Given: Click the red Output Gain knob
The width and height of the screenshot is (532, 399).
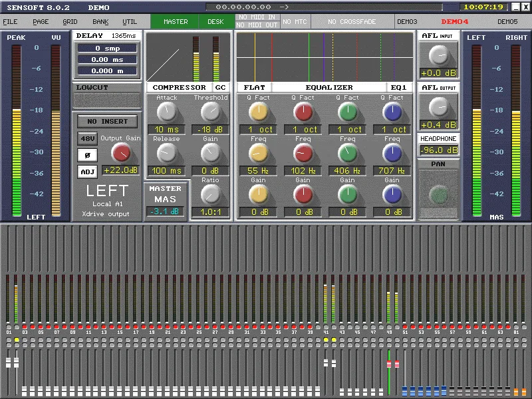Looking at the screenshot, I should (121, 152).
